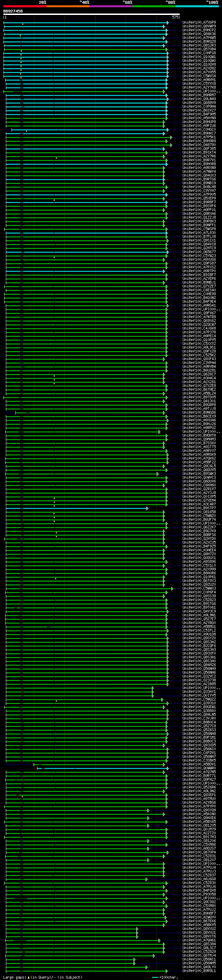Image resolution: width=222 pixels, height=980 pixels.
Task: Click hit label UniRef100_B9H8F7
Action: (x=199, y=914)
